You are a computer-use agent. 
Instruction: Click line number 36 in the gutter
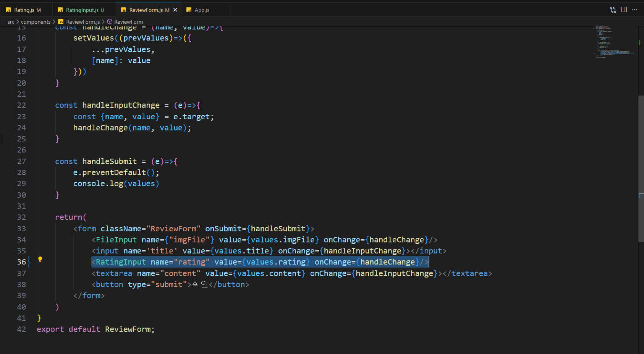coord(21,262)
